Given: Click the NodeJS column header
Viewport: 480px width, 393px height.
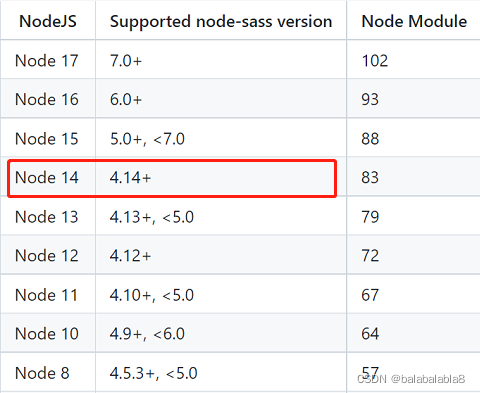Looking at the screenshot, I should [48, 21].
